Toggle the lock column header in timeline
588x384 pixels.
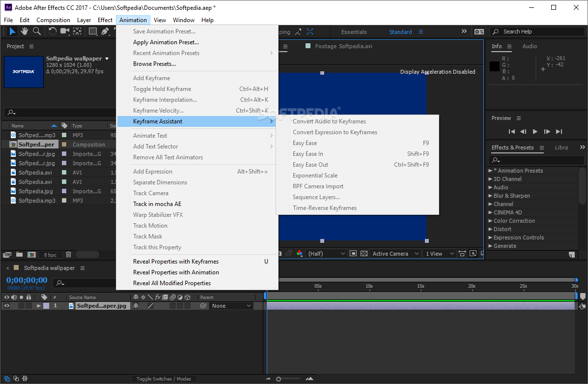28,297
